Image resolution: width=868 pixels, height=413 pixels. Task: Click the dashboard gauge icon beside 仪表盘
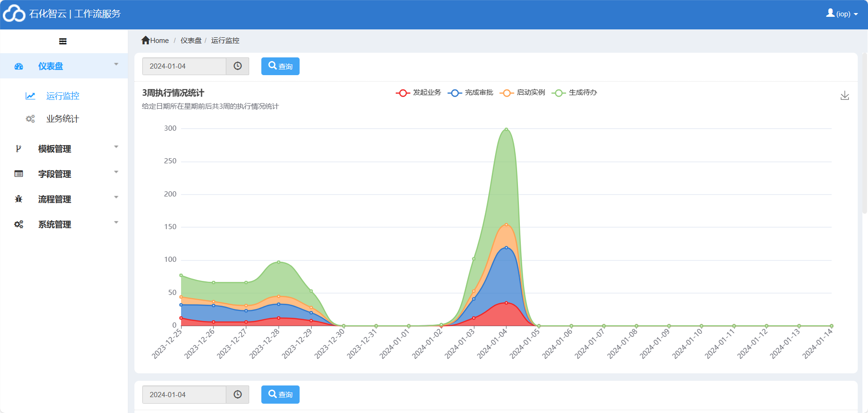[19, 66]
